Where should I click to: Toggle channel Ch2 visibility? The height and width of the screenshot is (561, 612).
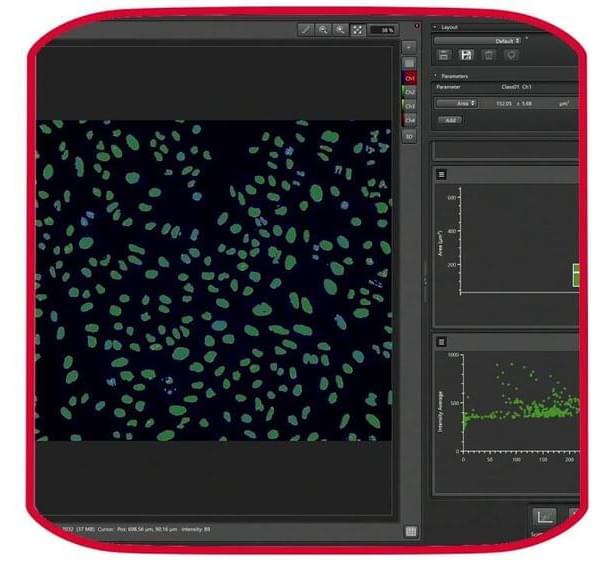click(409, 91)
